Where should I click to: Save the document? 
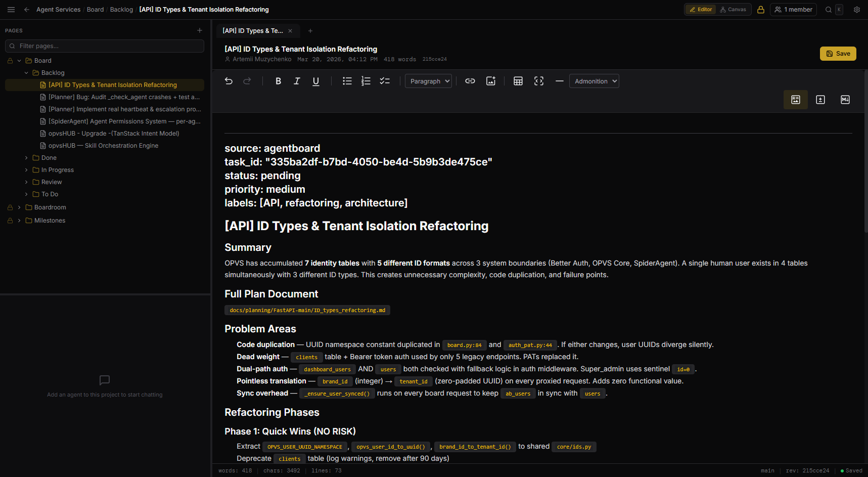click(838, 54)
